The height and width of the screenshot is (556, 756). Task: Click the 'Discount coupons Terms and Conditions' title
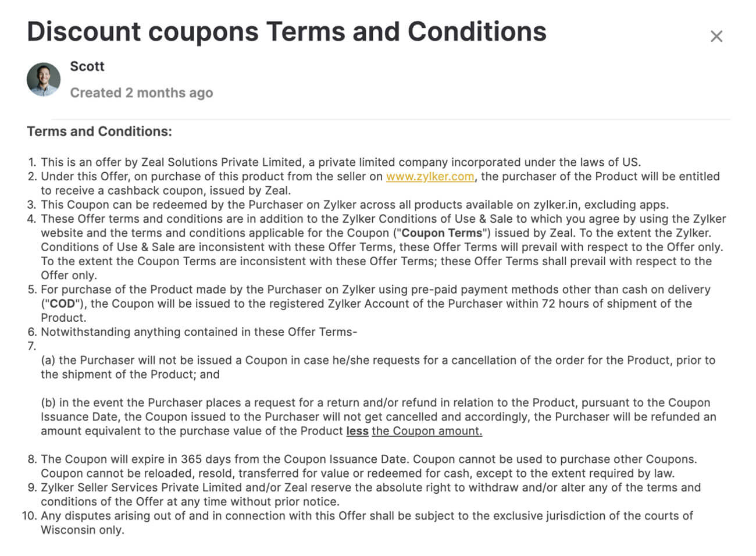(287, 31)
